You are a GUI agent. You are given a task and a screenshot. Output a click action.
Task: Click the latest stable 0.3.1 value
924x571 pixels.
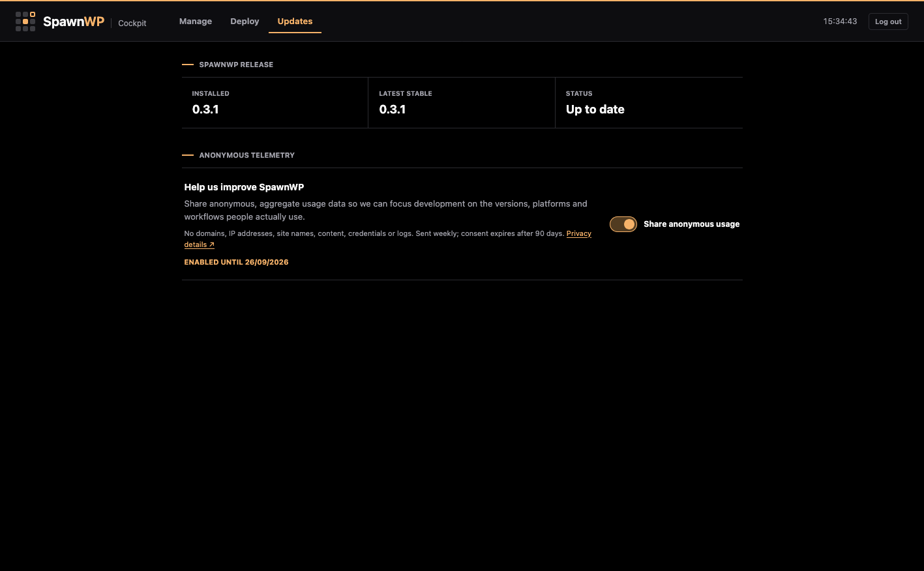coord(393,110)
